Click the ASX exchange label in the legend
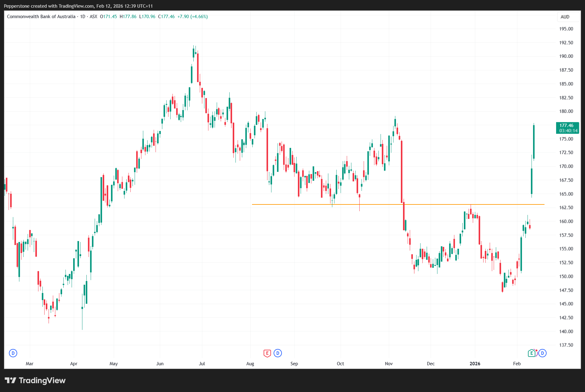The height and width of the screenshot is (392, 585). coord(93,17)
